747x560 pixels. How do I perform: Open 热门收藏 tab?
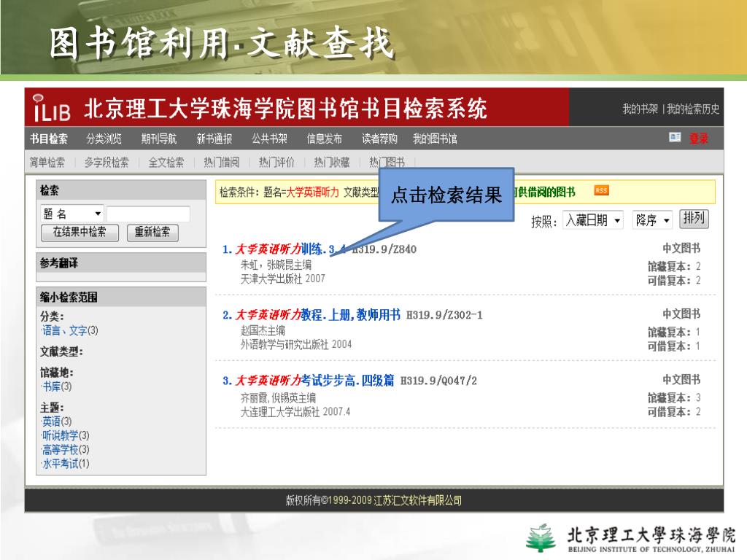tap(332, 163)
